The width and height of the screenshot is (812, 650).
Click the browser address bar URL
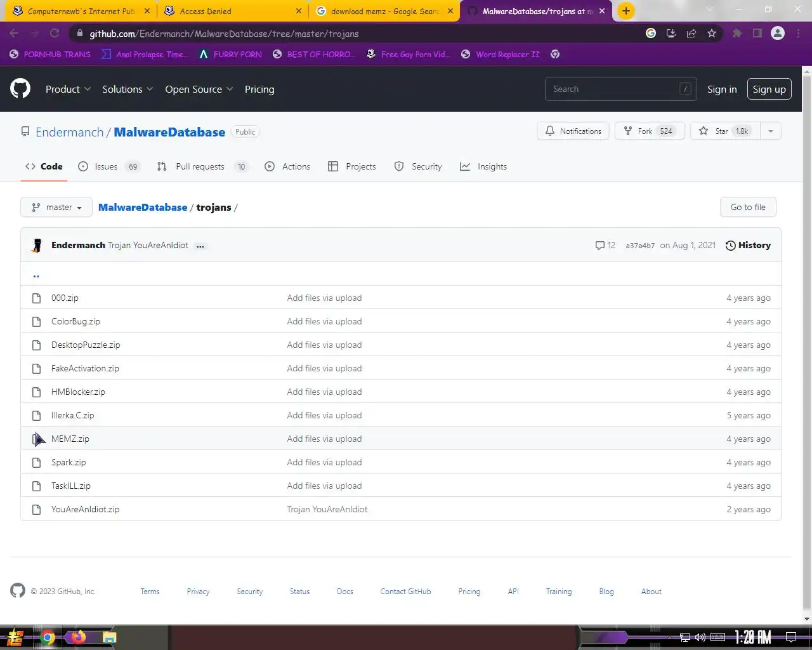pyautogui.click(x=224, y=34)
